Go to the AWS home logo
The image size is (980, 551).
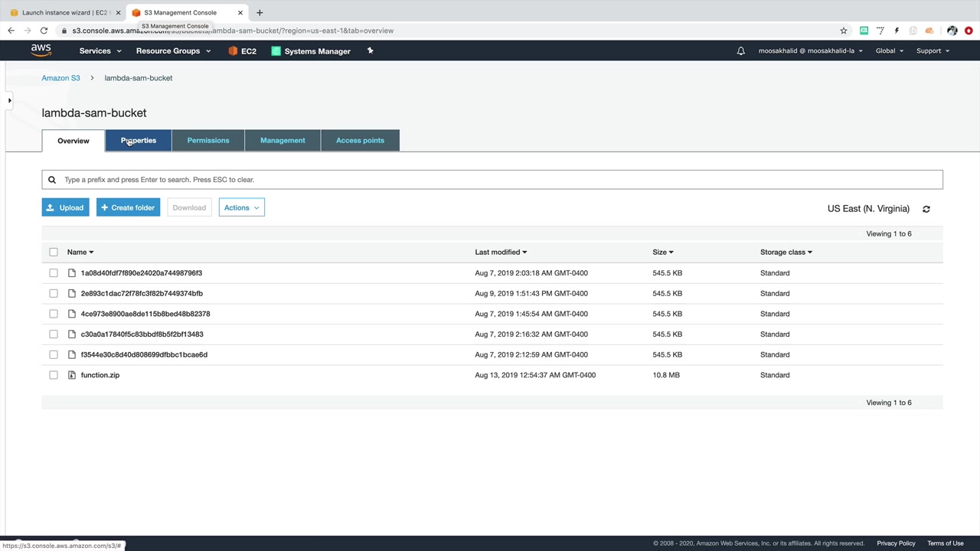click(x=41, y=51)
